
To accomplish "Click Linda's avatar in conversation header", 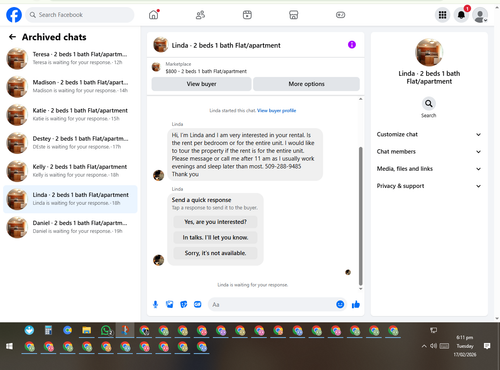I will coord(160,45).
